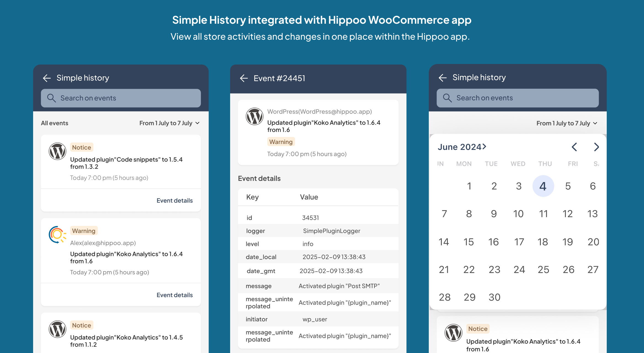Screen dimensions: 644x353
Task: Go back from right Simple history screen
Action: (x=443, y=78)
